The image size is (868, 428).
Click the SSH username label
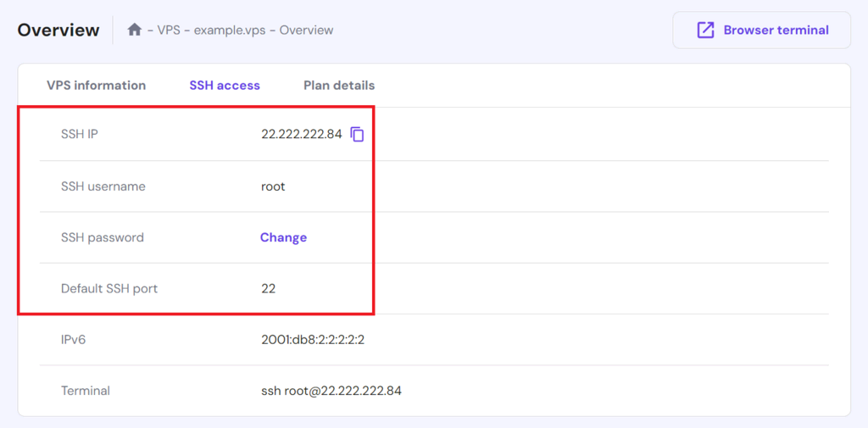(103, 186)
